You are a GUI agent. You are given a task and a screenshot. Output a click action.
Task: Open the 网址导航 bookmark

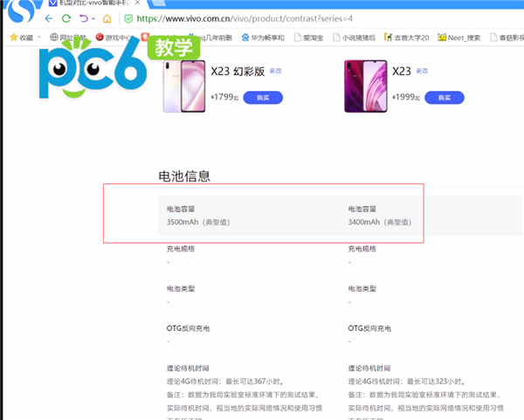(x=68, y=38)
